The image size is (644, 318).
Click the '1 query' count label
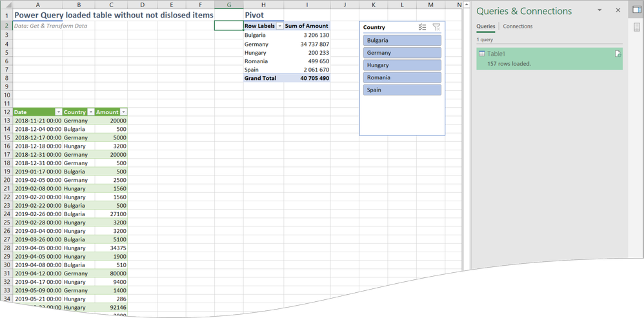pyautogui.click(x=485, y=40)
